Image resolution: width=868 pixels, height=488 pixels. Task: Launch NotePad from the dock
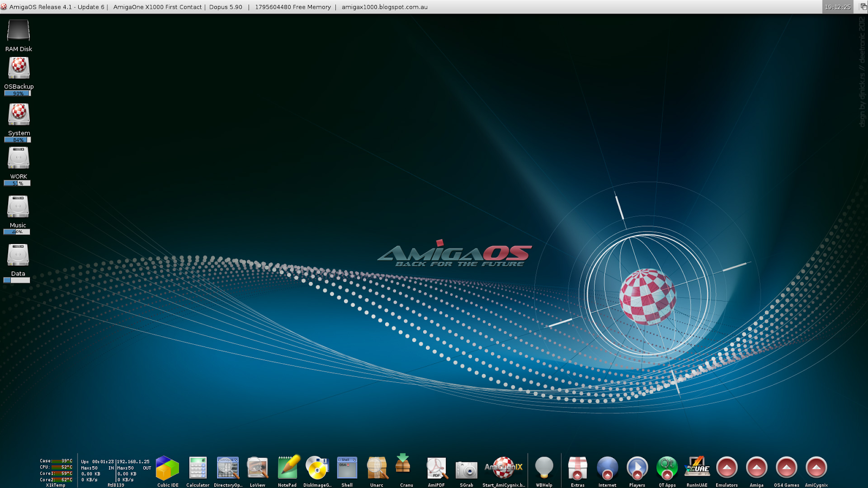(288, 467)
